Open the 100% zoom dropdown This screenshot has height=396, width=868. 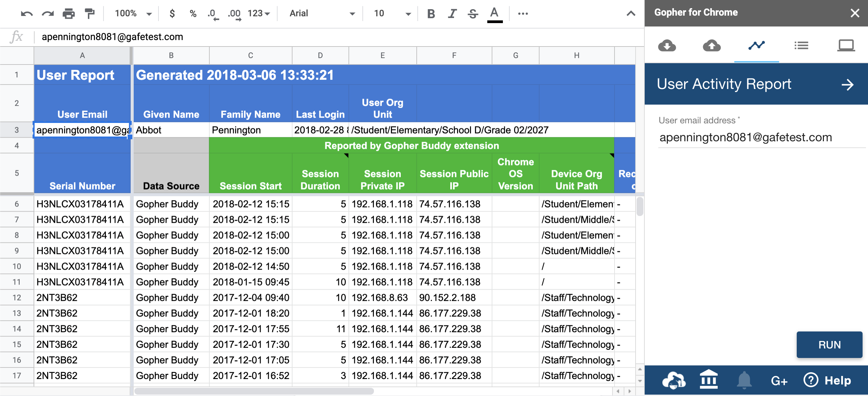[x=133, y=14]
